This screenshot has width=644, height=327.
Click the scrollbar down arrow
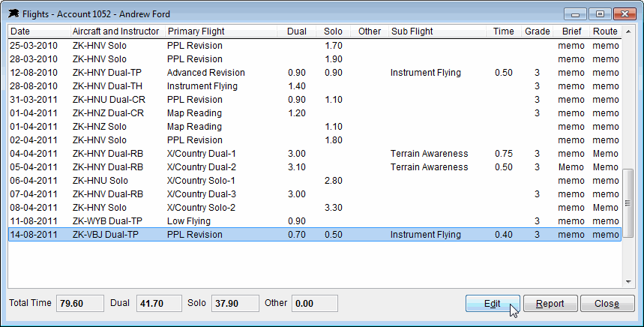(628, 282)
